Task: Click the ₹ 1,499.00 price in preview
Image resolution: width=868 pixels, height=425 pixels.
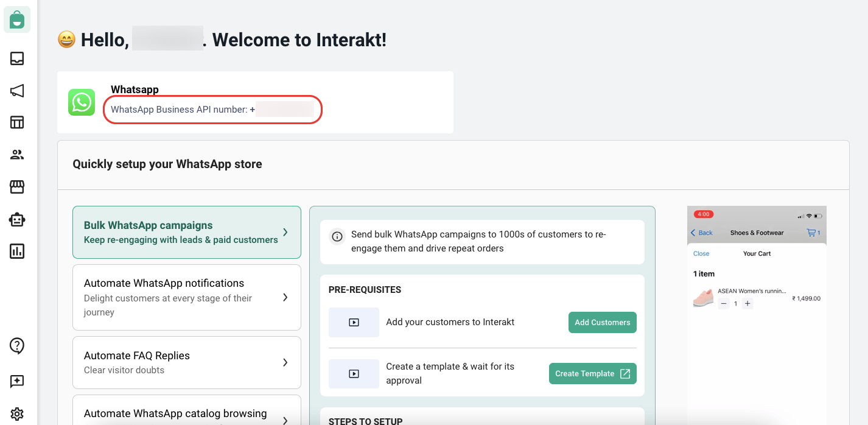Action: [x=807, y=298]
